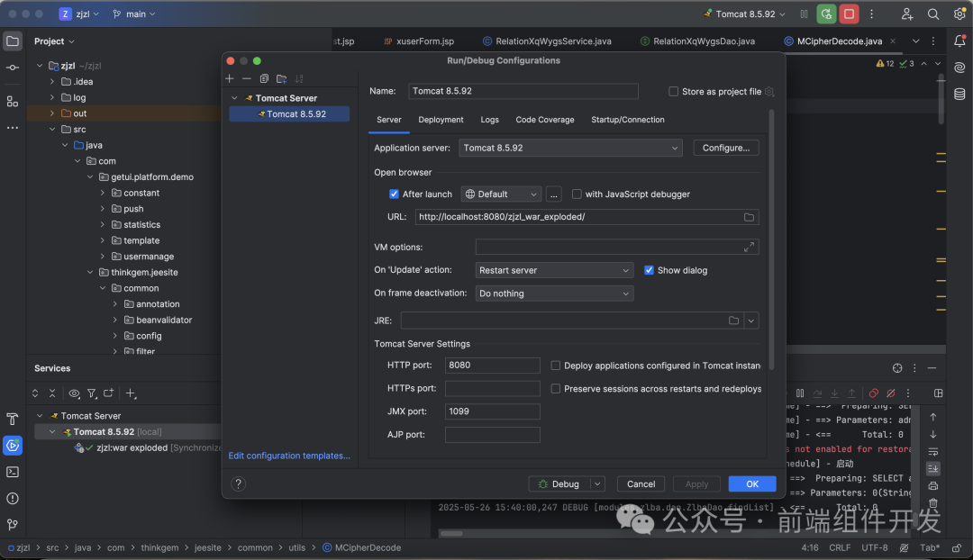This screenshot has width=973, height=560.
Task: Click the green Rerun debug icon
Action: pyautogui.click(x=826, y=14)
